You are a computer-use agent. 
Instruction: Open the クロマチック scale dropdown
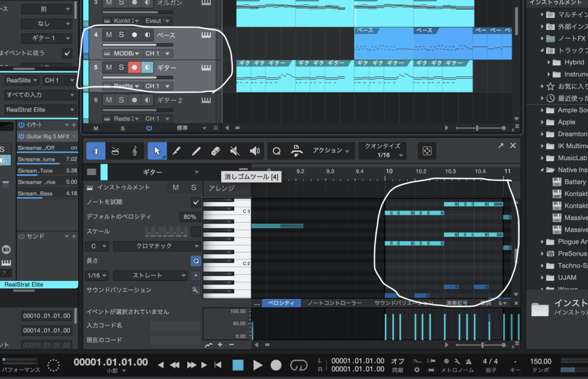click(x=152, y=246)
